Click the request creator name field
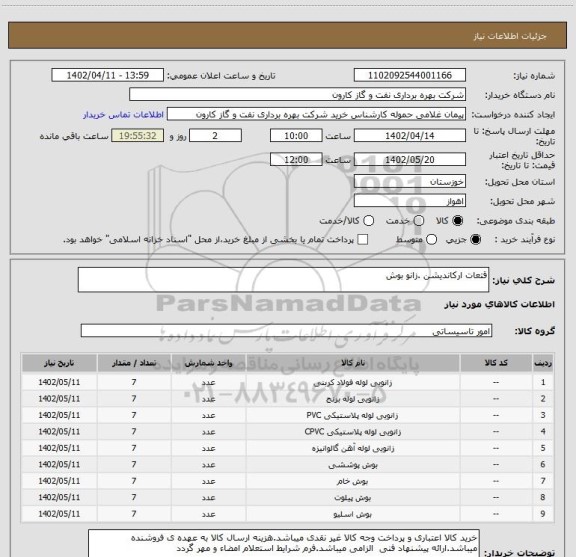 (316, 114)
